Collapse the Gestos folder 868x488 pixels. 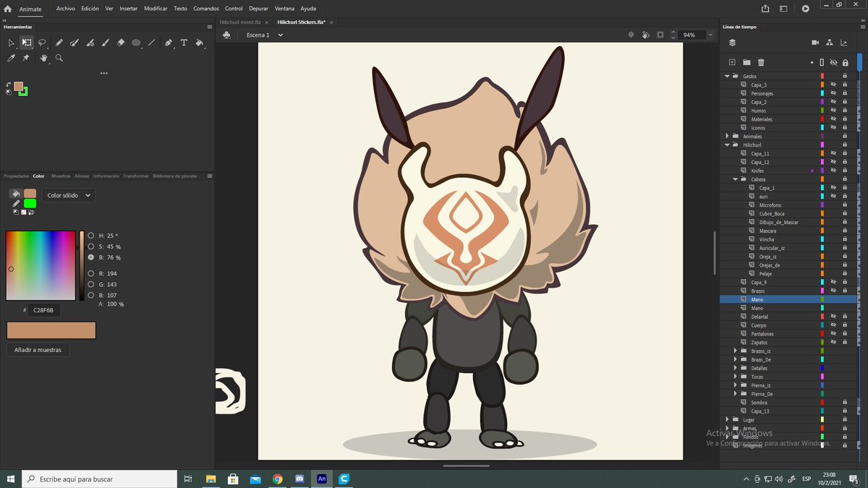[x=728, y=76]
